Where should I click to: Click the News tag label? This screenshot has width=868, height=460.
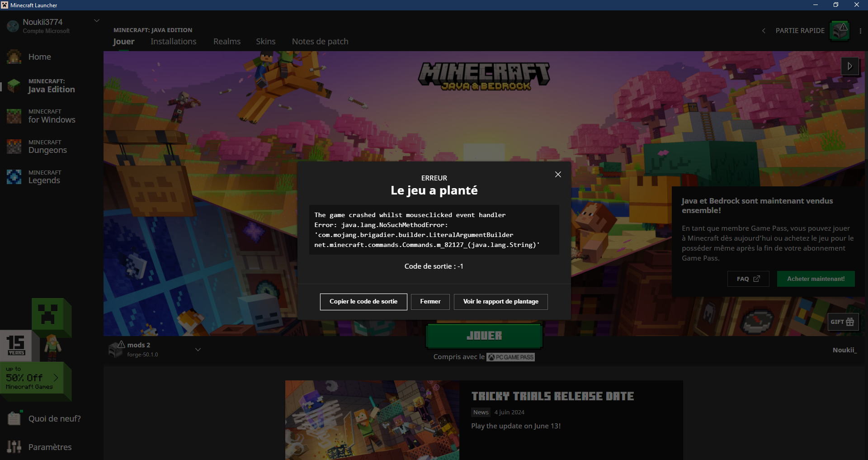pyautogui.click(x=481, y=412)
